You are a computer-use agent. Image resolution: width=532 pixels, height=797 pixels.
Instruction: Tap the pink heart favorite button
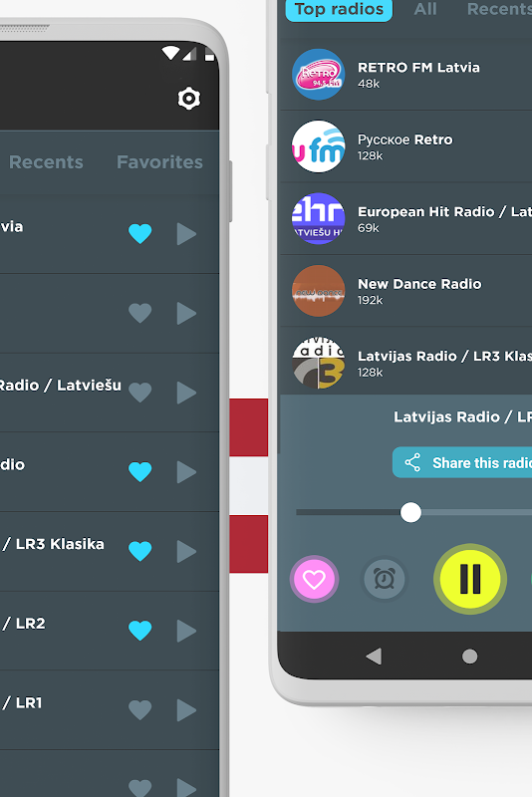coord(314,579)
